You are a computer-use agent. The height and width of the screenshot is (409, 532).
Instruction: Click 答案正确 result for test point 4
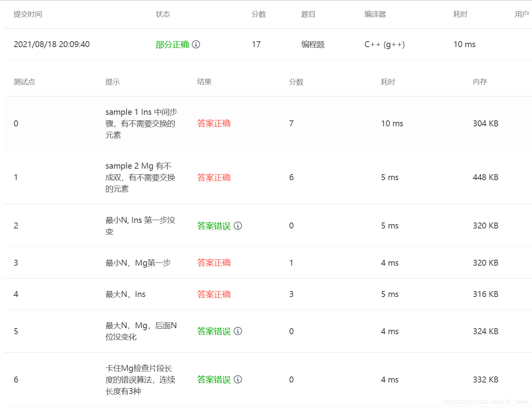point(214,294)
